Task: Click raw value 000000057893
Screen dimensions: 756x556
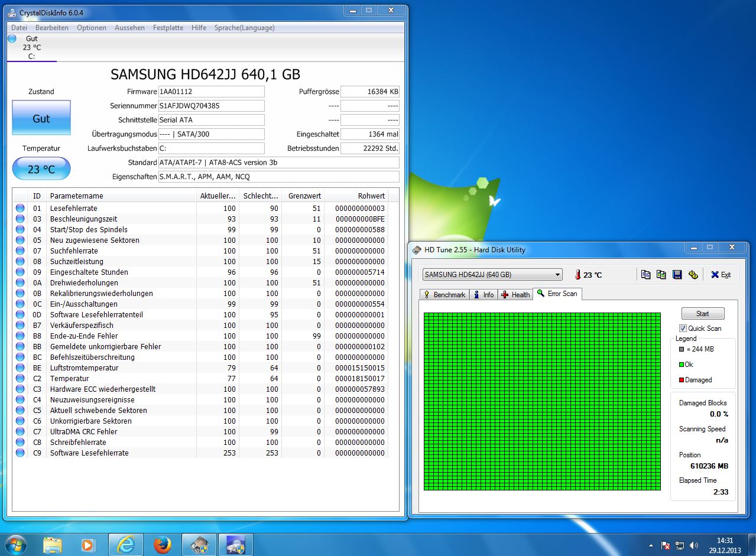Action: point(360,389)
